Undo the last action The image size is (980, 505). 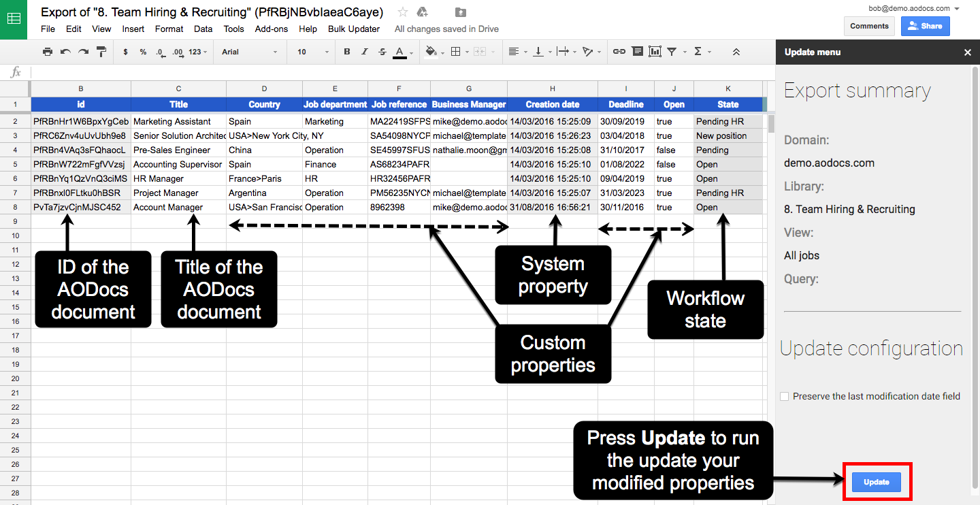(65, 52)
